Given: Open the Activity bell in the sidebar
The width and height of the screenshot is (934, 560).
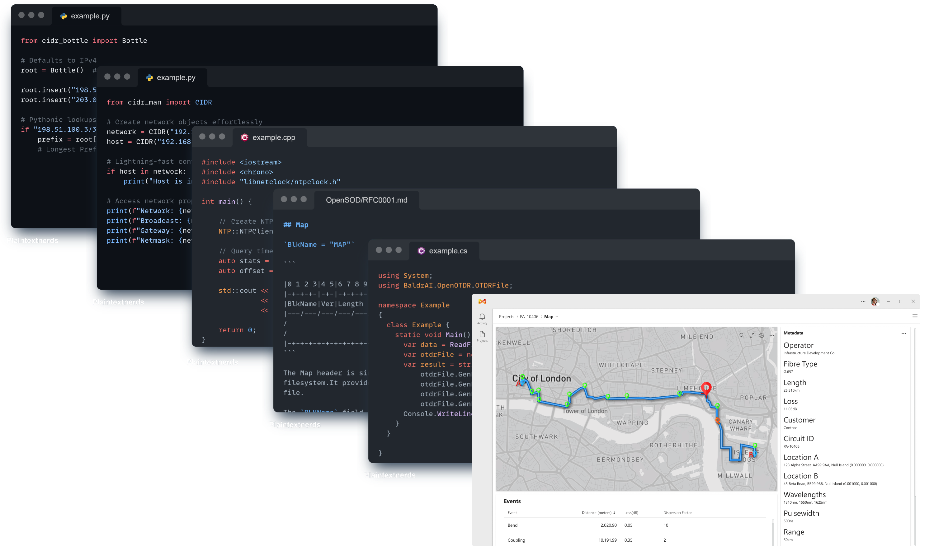Looking at the screenshot, I should click(482, 319).
